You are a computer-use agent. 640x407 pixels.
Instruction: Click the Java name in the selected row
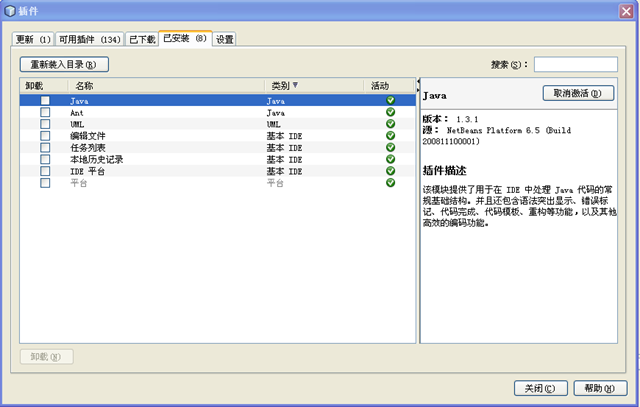pos(79,101)
